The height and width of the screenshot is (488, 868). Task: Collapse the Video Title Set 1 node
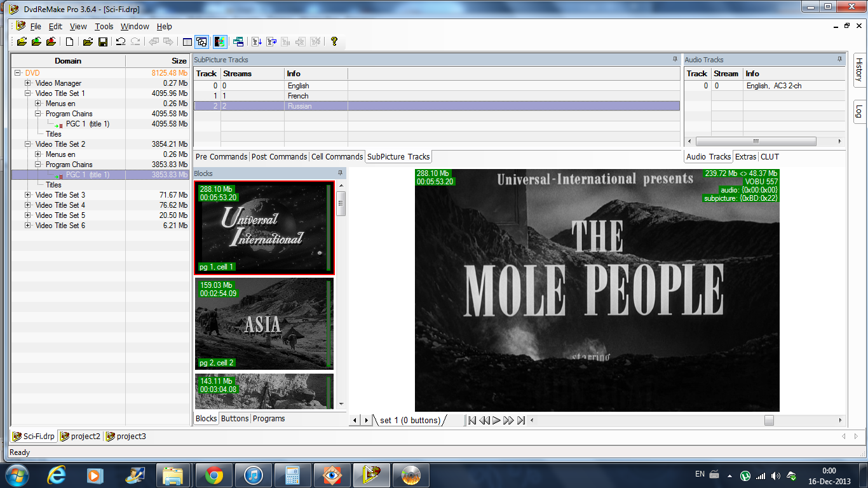28,93
